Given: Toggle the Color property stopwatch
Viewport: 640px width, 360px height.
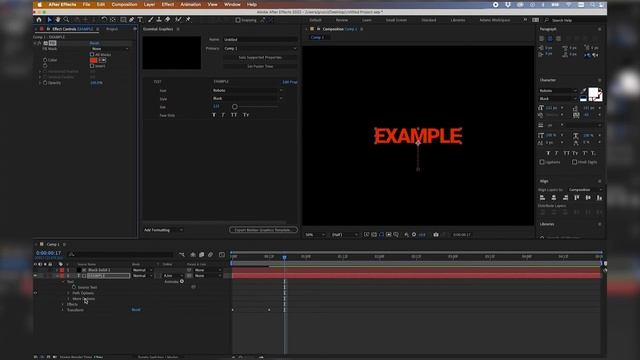Looking at the screenshot, I should click(x=45, y=60).
